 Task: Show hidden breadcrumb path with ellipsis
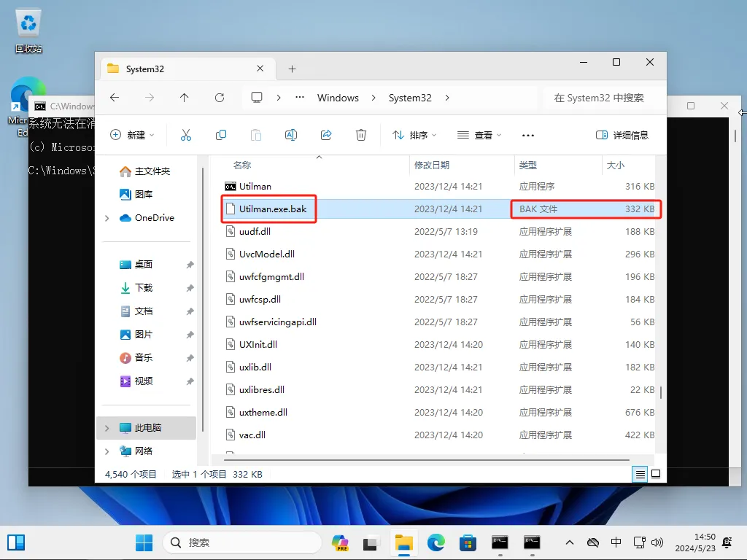click(x=300, y=97)
